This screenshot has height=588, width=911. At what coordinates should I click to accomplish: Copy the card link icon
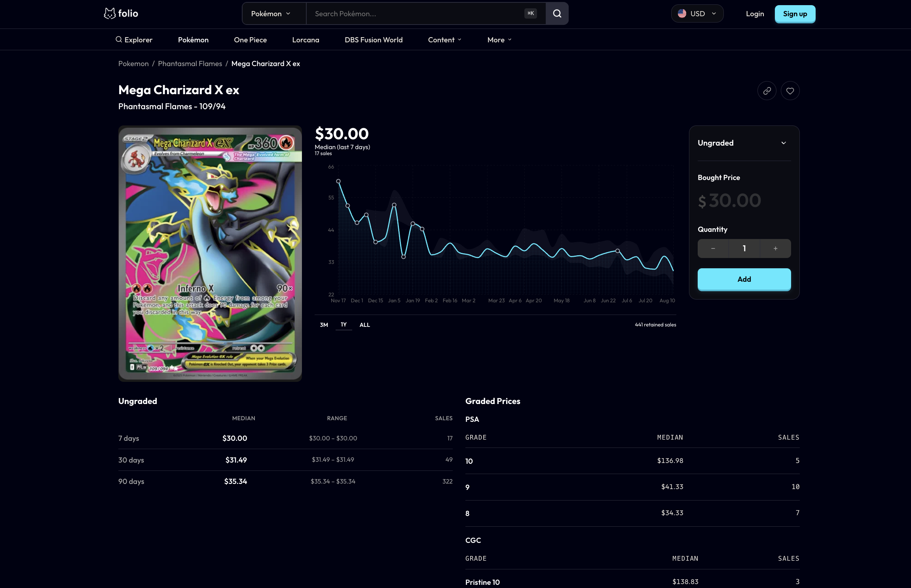[x=767, y=91]
